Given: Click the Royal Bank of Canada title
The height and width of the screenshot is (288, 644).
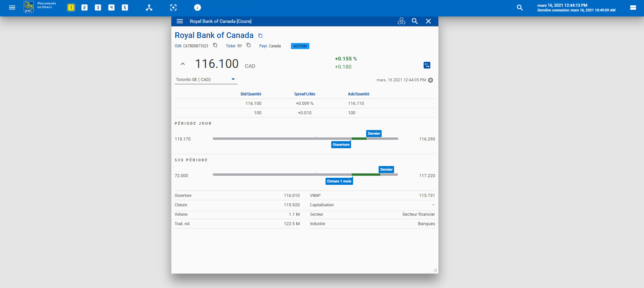Looking at the screenshot, I should click(214, 35).
